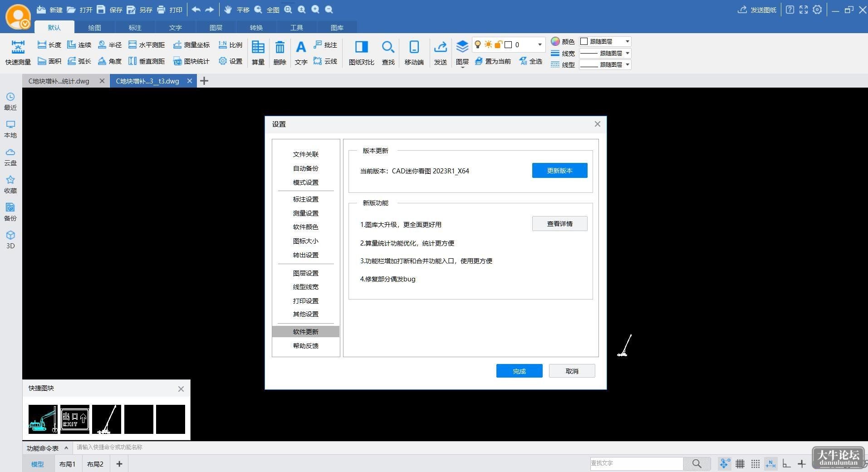This screenshot has height=472, width=868.
Task: Select the excavator block thumbnail
Action: tap(43, 419)
